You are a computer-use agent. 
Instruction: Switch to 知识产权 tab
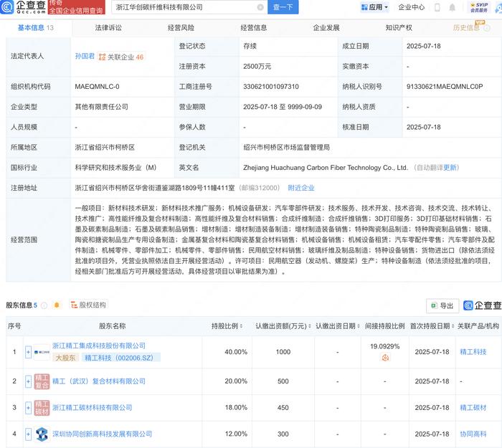tap(399, 28)
